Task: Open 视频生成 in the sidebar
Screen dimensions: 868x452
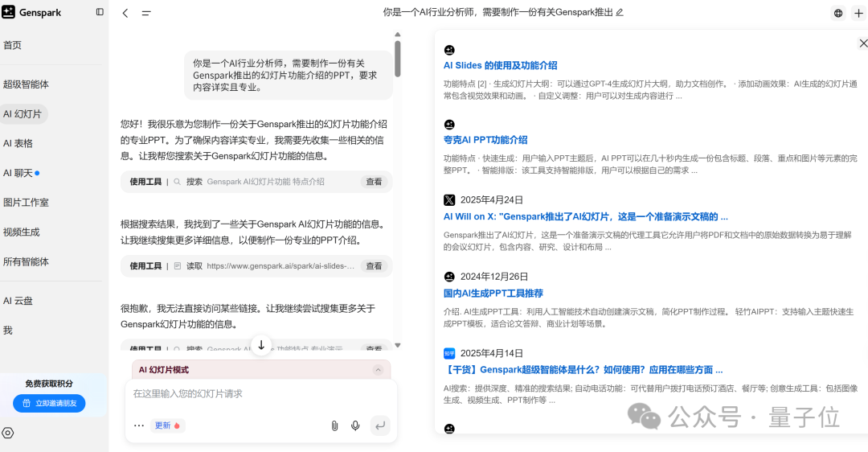Action: pos(22,232)
